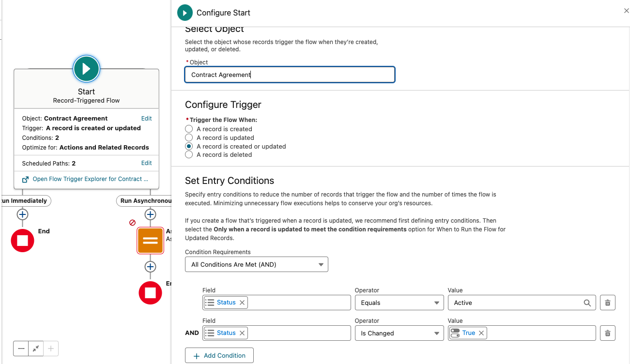Open the Condition Requirements dropdown
This screenshot has width=630, height=364.
(257, 264)
